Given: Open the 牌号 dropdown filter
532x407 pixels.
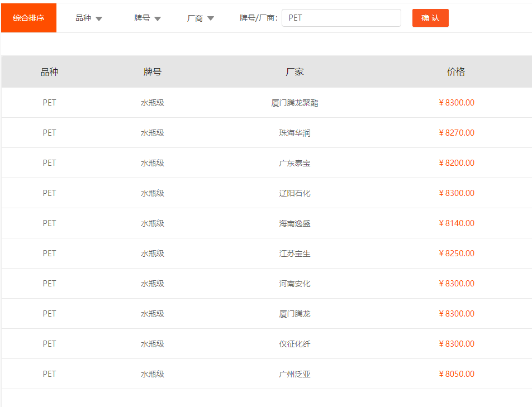Looking at the screenshot, I should click(148, 18).
